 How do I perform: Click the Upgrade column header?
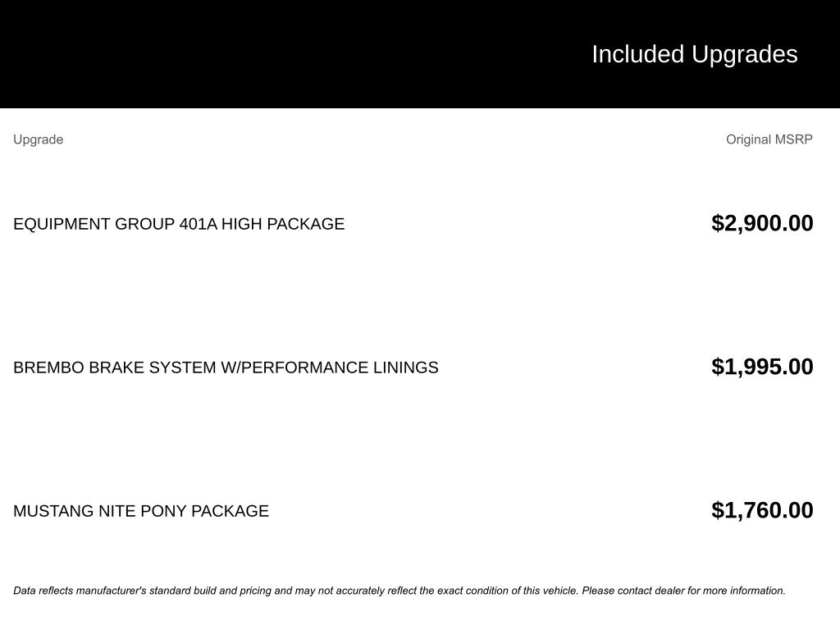(x=38, y=139)
